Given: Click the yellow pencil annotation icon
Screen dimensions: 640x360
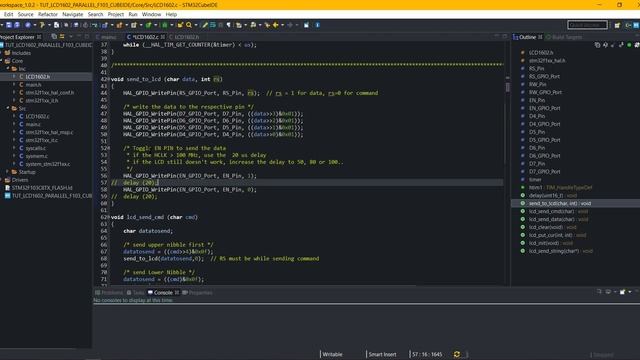Looking at the screenshot, I should [x=205, y=25].
